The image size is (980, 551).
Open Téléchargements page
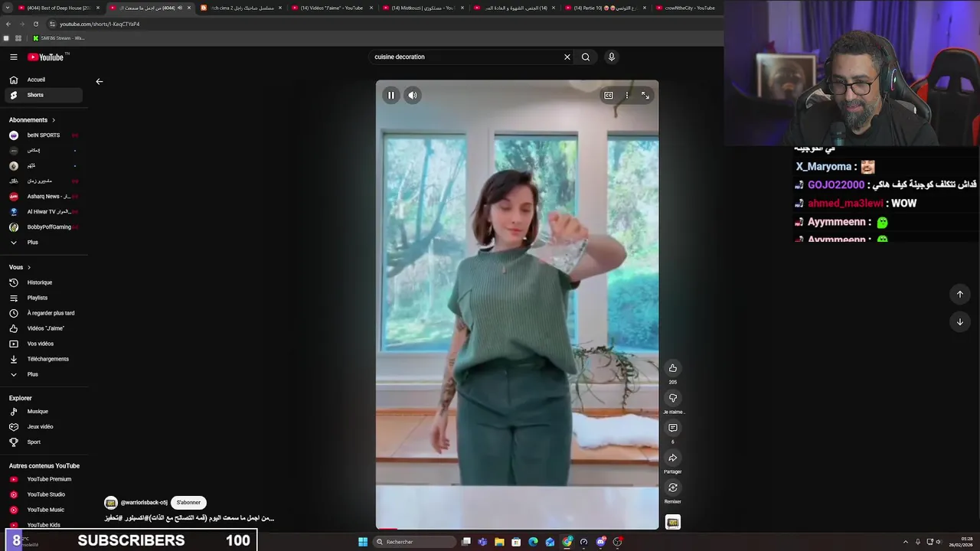(44, 359)
